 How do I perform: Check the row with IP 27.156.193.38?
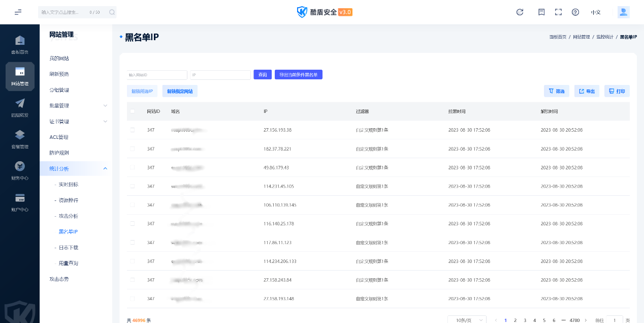(133, 130)
